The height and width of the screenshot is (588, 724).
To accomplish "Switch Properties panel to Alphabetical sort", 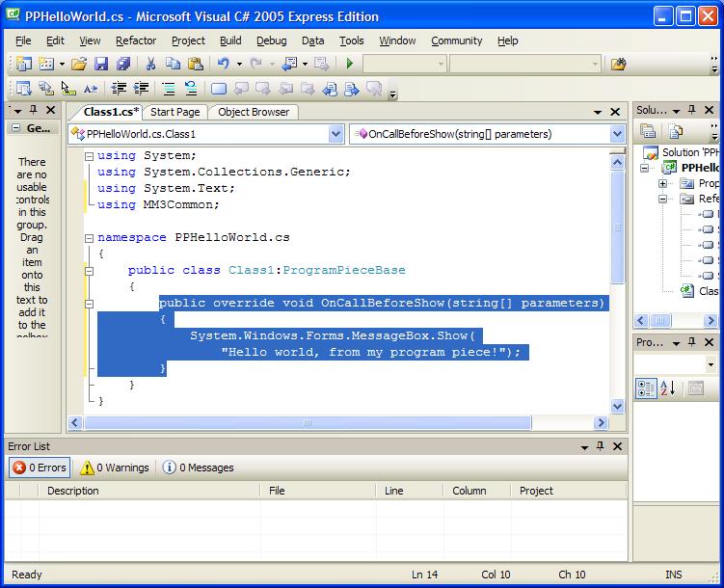I will click(x=668, y=388).
